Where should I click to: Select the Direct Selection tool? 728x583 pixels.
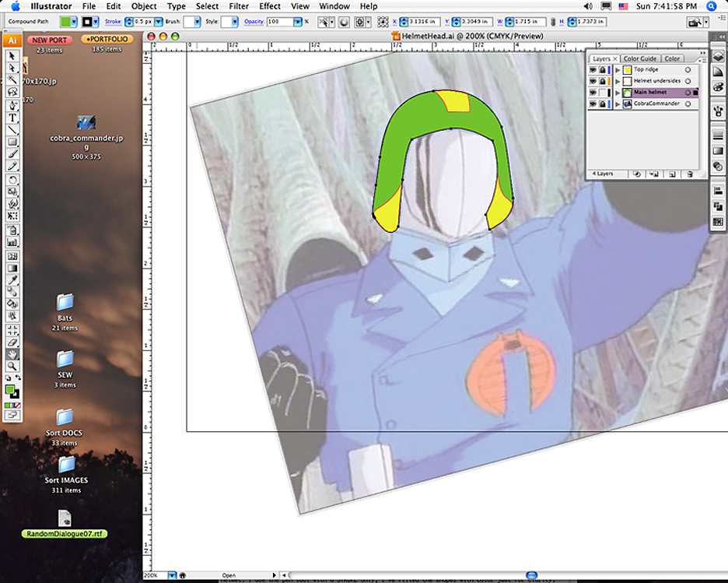(x=12, y=68)
